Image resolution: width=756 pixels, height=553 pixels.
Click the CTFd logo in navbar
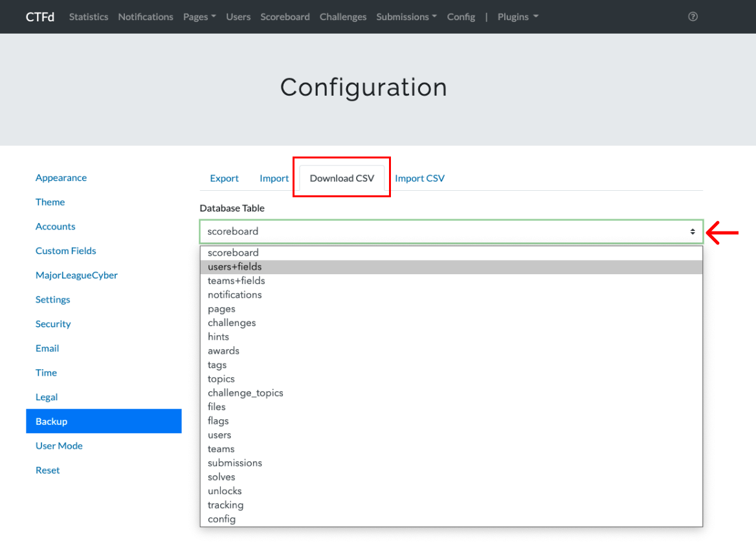pyautogui.click(x=40, y=17)
